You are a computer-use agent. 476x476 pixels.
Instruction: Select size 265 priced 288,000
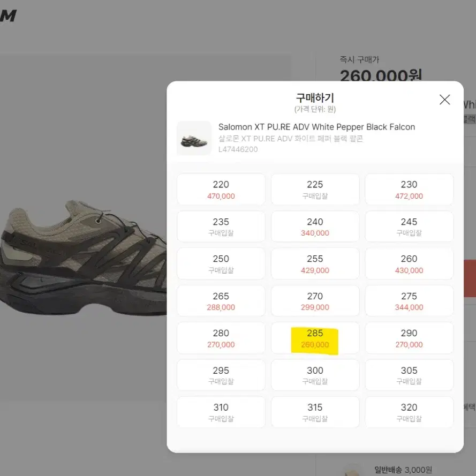[x=221, y=301]
